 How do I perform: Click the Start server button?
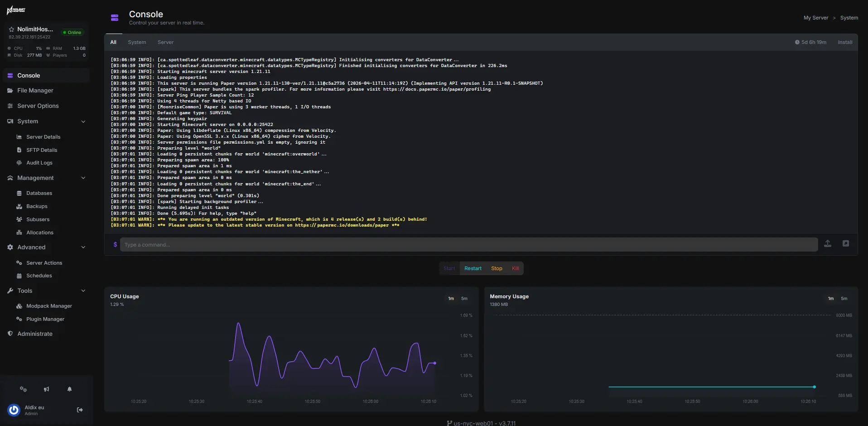(449, 268)
